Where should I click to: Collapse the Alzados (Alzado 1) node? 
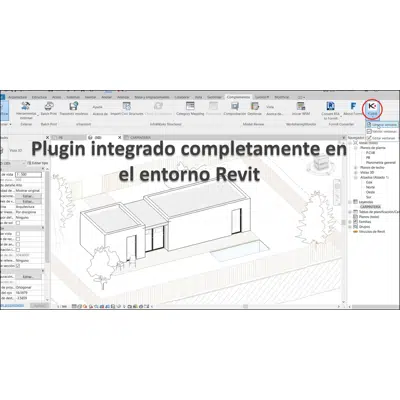coord(356,178)
